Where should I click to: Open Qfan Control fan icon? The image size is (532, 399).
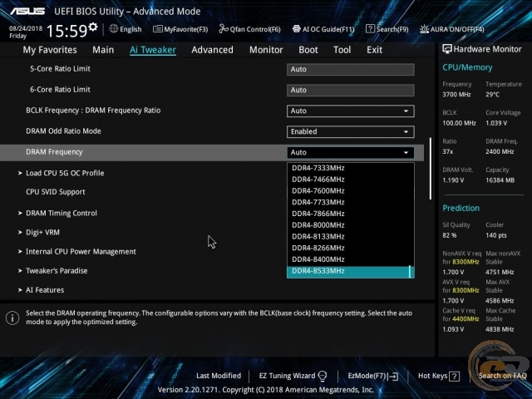pyautogui.click(x=224, y=29)
